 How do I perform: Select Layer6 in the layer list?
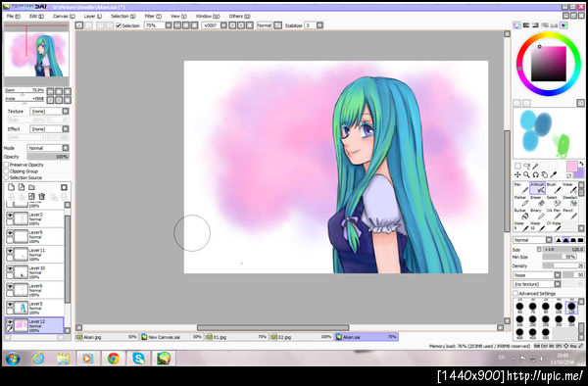point(34,290)
